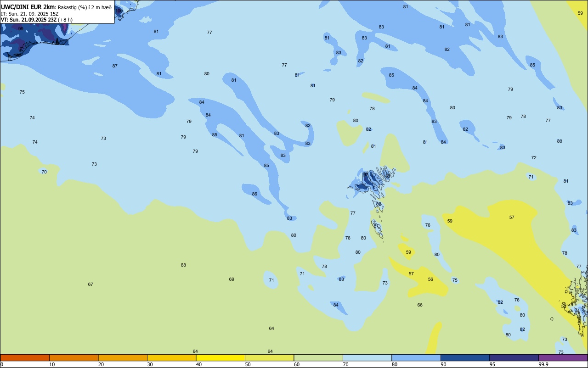
Task: Click the 'Rakastig (%) í 2 m hæð' parameter label
Action: click(85, 7)
